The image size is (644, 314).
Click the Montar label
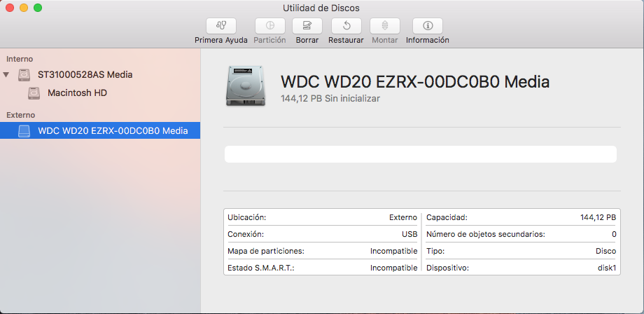(385, 40)
